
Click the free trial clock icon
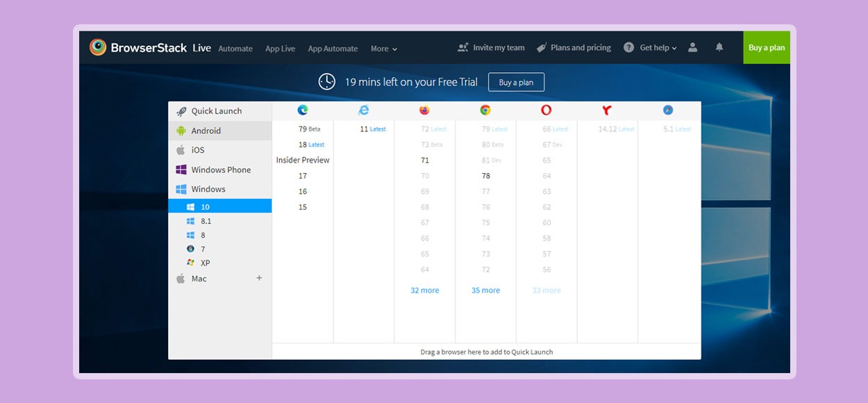click(x=327, y=82)
